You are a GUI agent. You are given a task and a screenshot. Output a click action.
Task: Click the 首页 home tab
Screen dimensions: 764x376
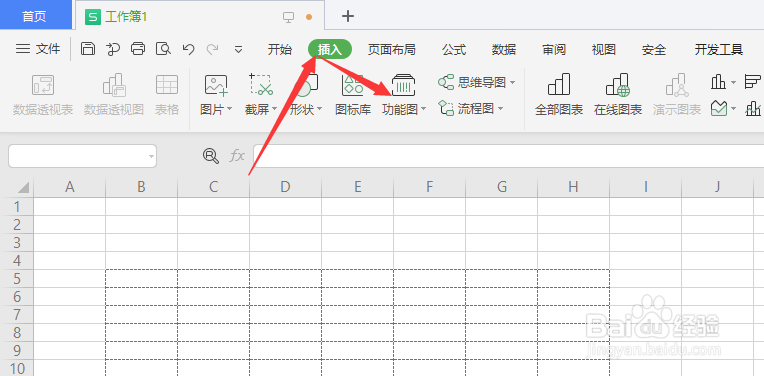click(35, 16)
